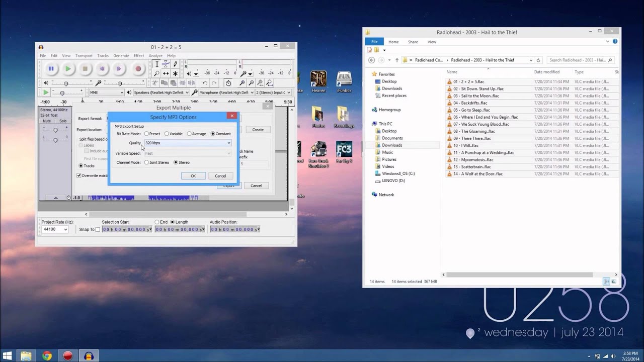Click the Zoom Out magnifier icon
This screenshot has height=362, width=644.
[x=251, y=83]
